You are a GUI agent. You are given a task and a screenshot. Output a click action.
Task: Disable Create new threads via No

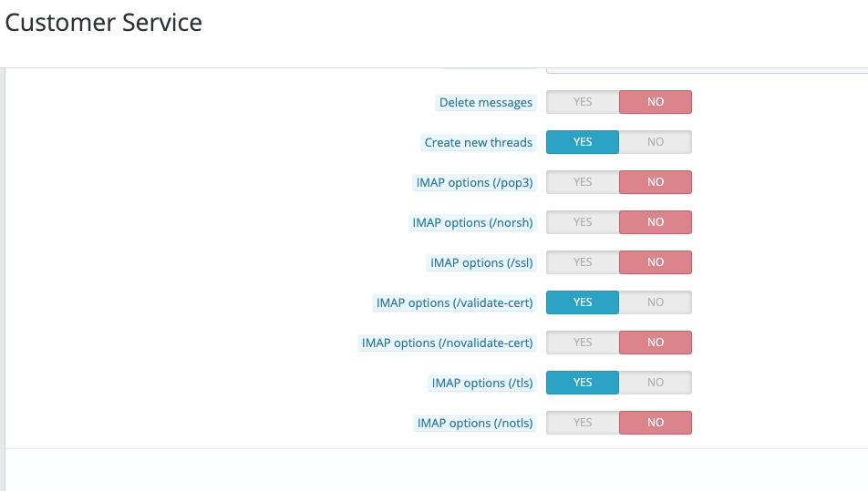point(656,142)
